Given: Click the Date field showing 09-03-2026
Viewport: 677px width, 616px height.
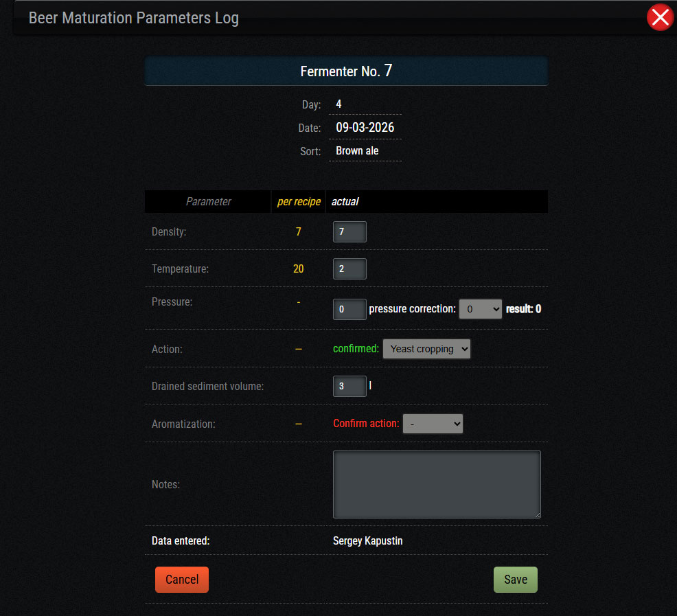Looking at the screenshot, I should point(365,128).
